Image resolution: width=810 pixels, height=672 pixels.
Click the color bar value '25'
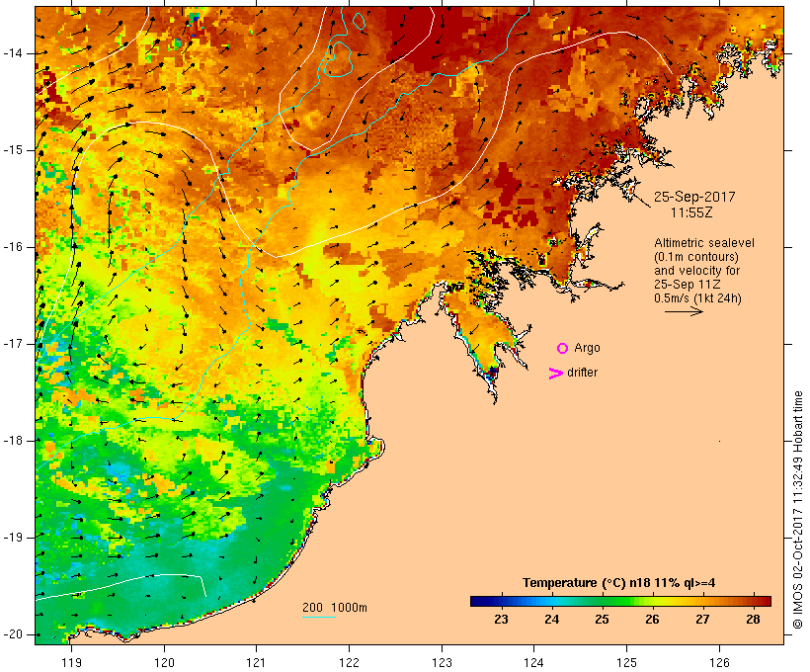(602, 619)
